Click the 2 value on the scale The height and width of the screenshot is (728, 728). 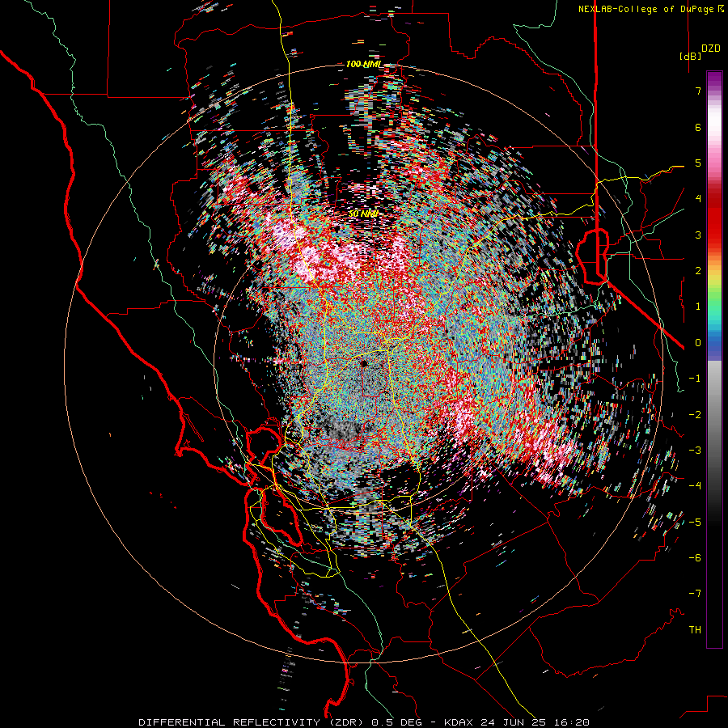tap(698, 270)
